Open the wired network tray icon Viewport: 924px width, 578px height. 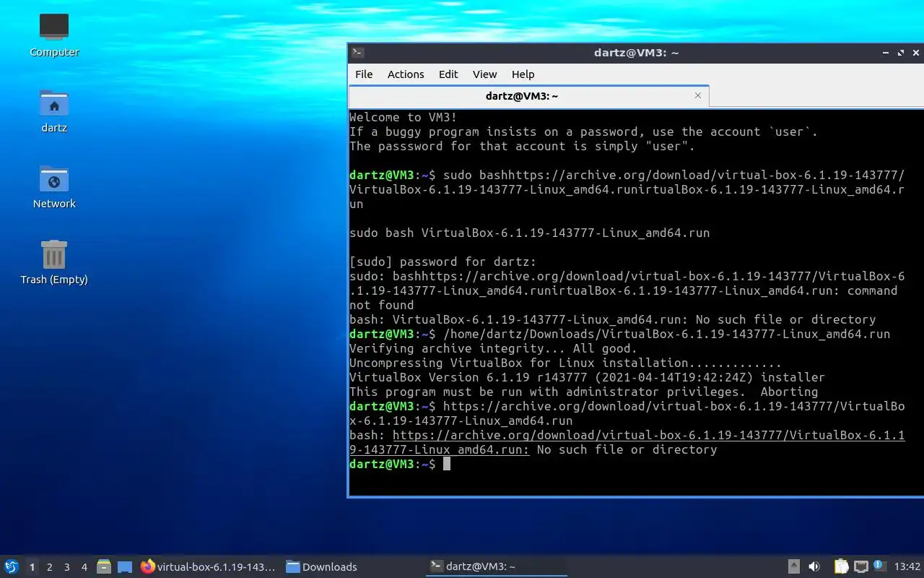(x=860, y=567)
